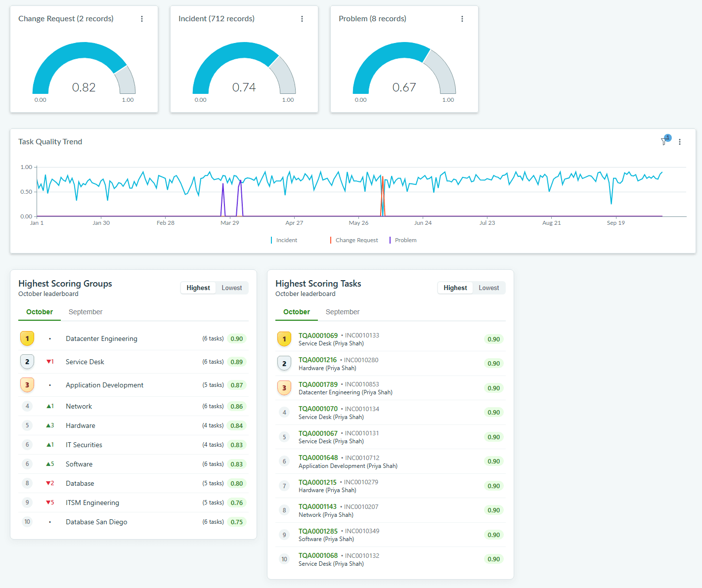
Task: Click the bronze rank 3 badge for Application Development
Action: point(27,385)
